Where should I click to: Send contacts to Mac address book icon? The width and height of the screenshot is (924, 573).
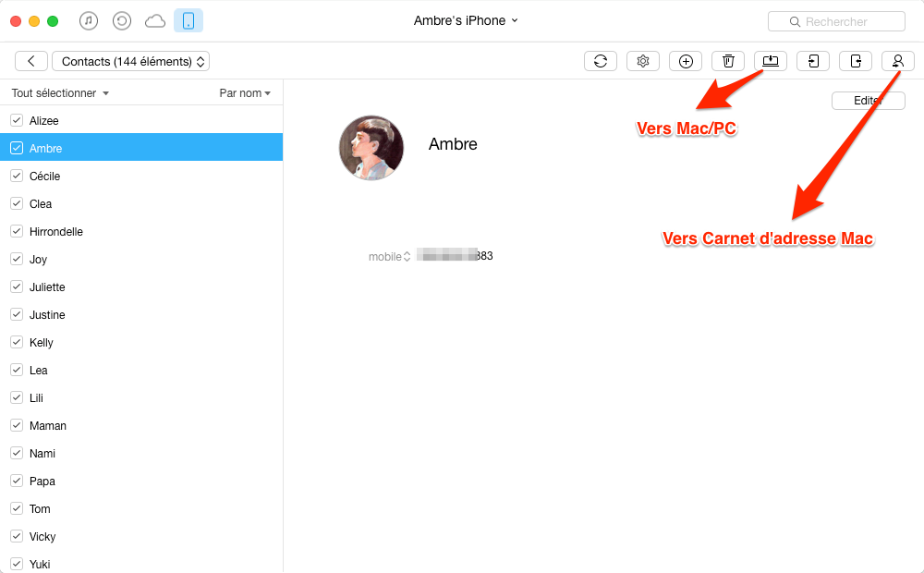[898, 61]
